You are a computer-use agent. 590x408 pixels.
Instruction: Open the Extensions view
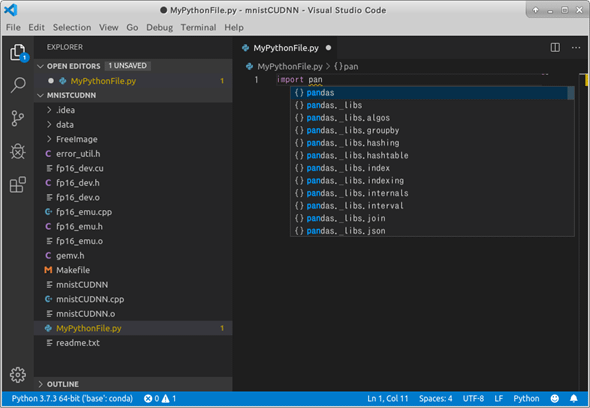tap(18, 184)
